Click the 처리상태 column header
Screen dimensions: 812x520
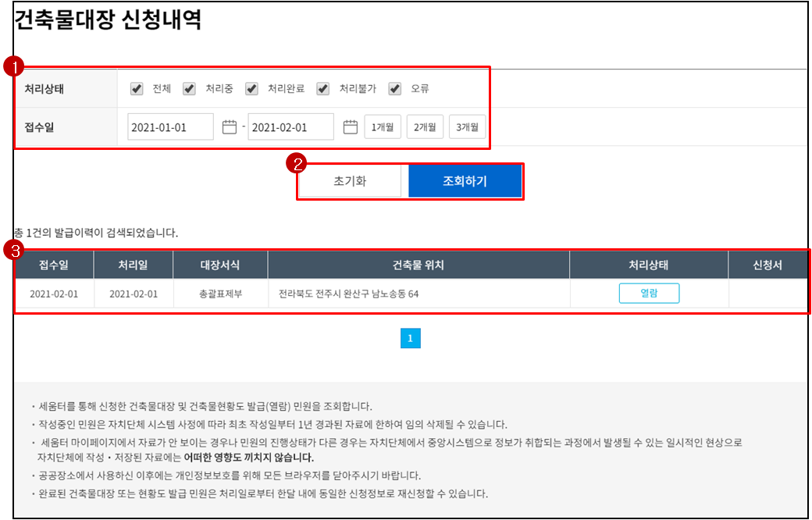(648, 265)
